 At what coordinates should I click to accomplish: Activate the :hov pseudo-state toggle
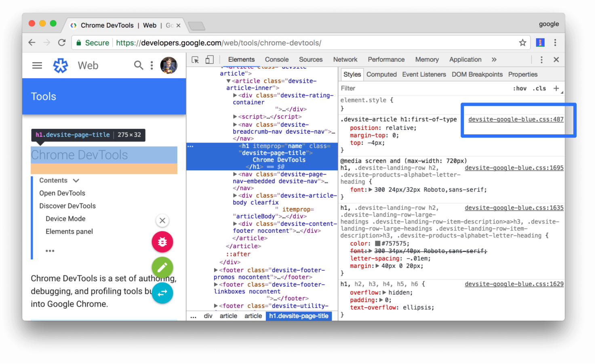(520, 88)
